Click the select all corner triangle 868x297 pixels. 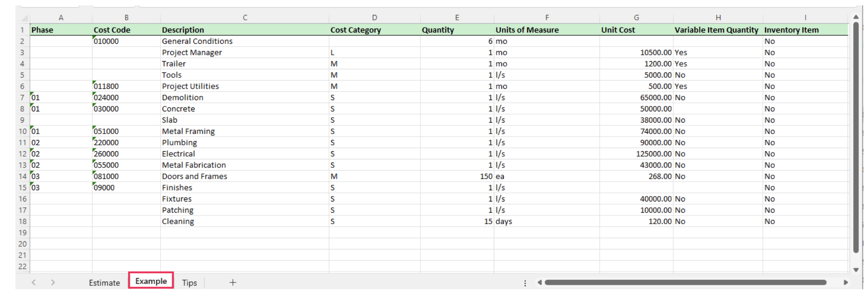click(x=24, y=18)
